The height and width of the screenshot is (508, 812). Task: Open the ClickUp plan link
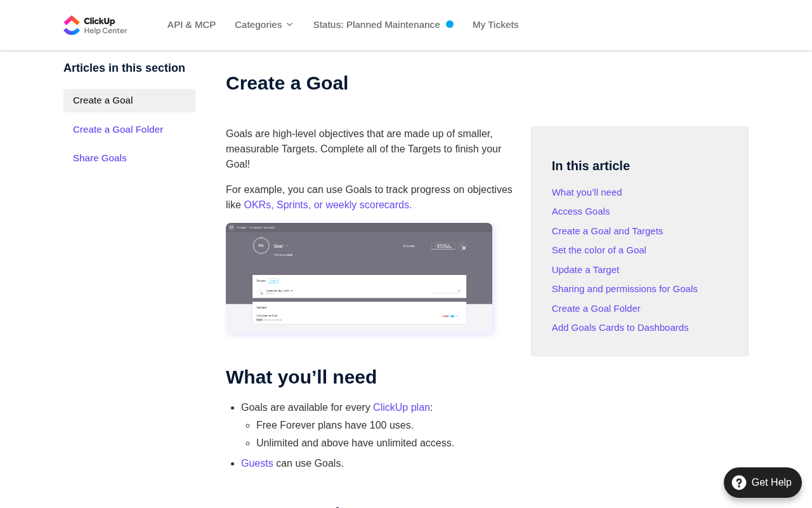(402, 408)
